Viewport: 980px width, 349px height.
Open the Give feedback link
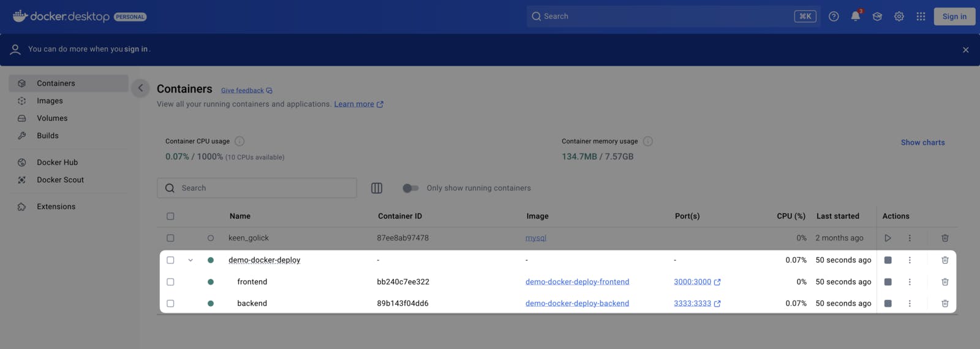point(246,91)
